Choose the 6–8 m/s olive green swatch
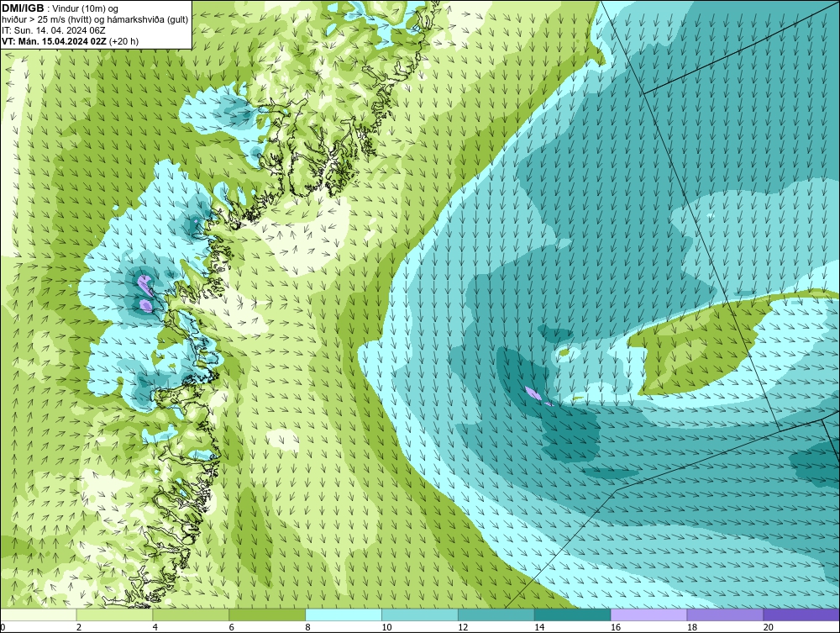The width and height of the screenshot is (840, 633). pos(267,615)
